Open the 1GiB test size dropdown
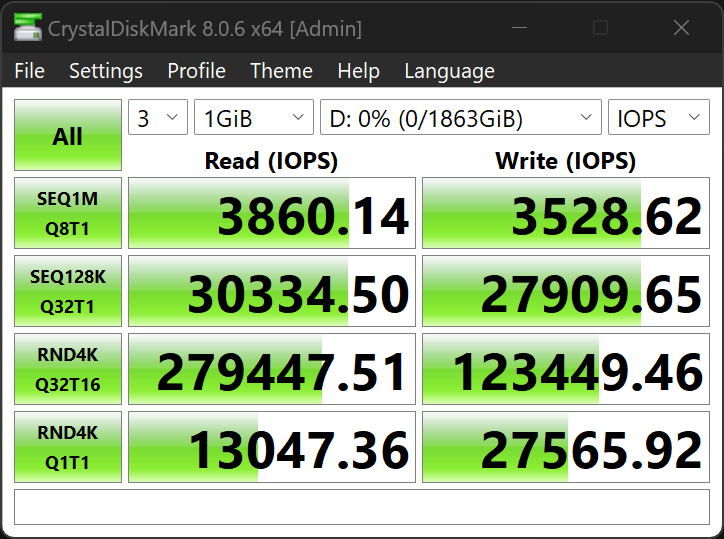This screenshot has height=539, width=724. [254, 117]
